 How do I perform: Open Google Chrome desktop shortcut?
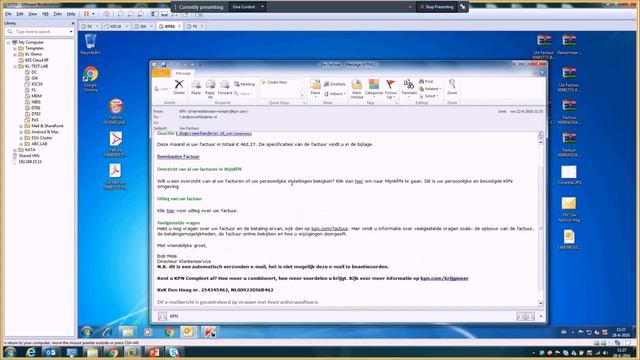pyautogui.click(x=90, y=78)
